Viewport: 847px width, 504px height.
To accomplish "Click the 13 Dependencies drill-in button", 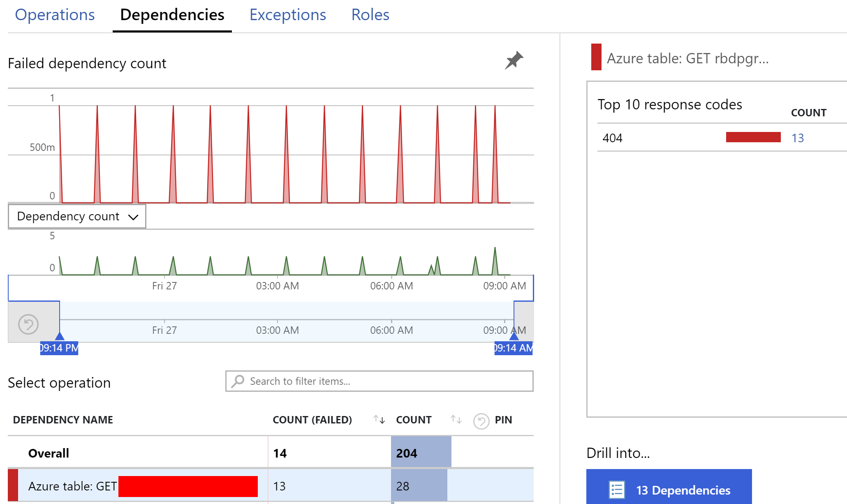I will pyautogui.click(x=669, y=490).
